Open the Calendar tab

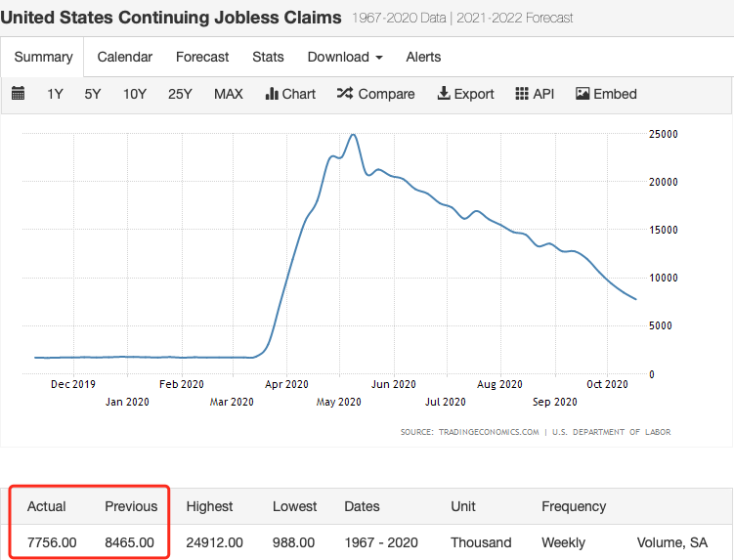pos(124,57)
